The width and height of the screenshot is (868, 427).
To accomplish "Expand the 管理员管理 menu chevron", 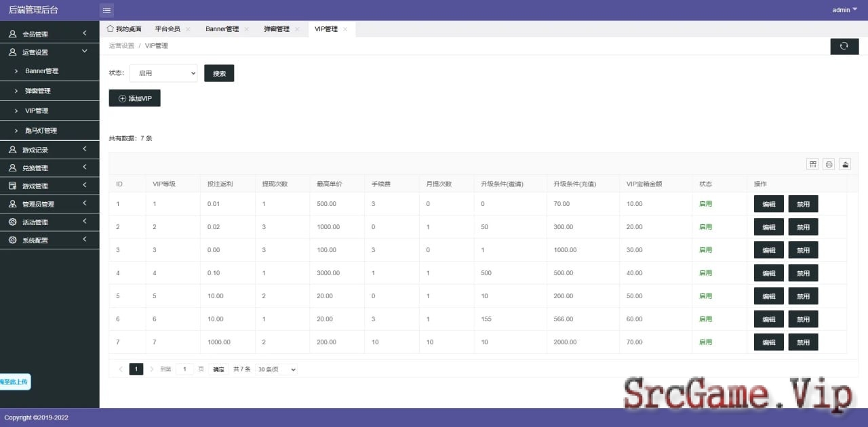I will [84, 203].
